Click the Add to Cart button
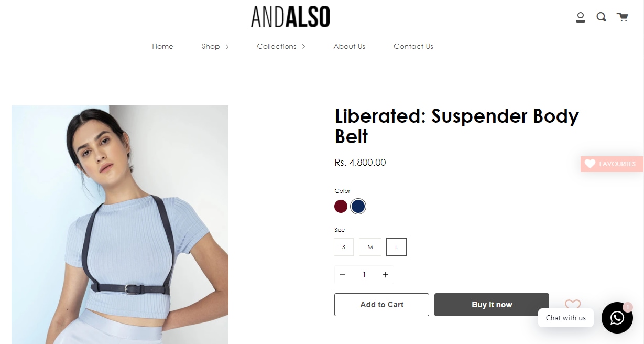 [381, 305]
